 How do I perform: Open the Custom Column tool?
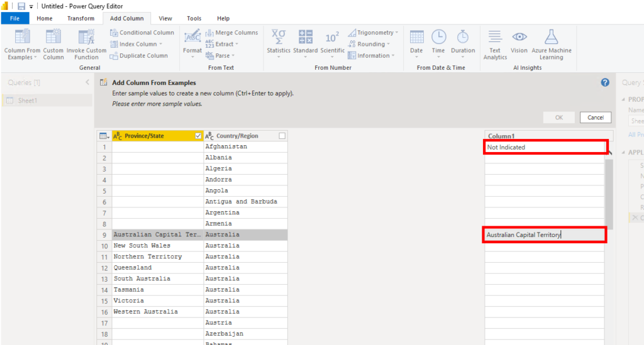tap(53, 45)
